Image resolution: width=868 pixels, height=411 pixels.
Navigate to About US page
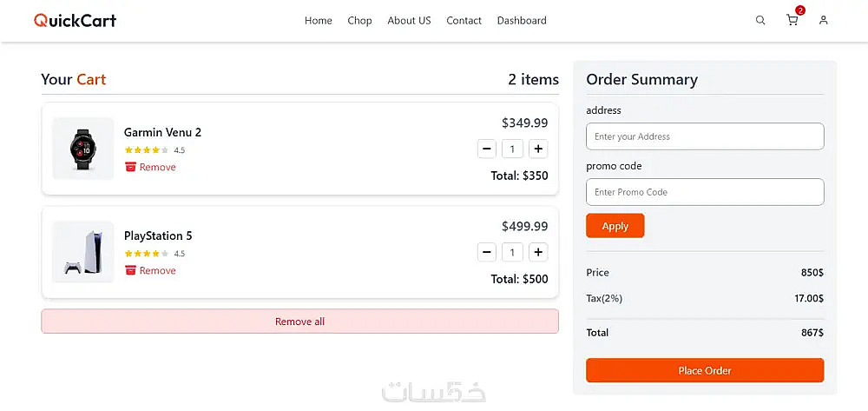(x=409, y=21)
